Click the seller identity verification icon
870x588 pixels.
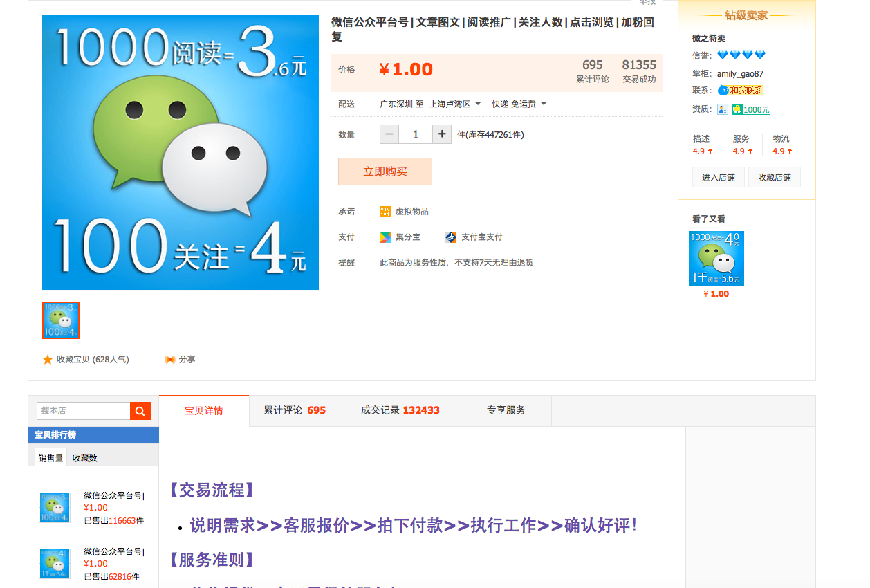[723, 109]
